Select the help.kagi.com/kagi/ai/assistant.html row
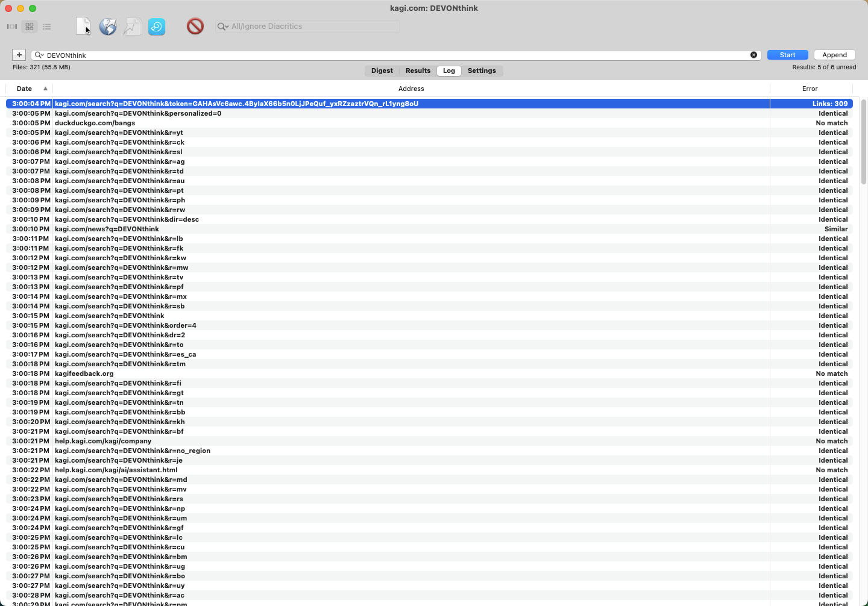 [x=429, y=470]
